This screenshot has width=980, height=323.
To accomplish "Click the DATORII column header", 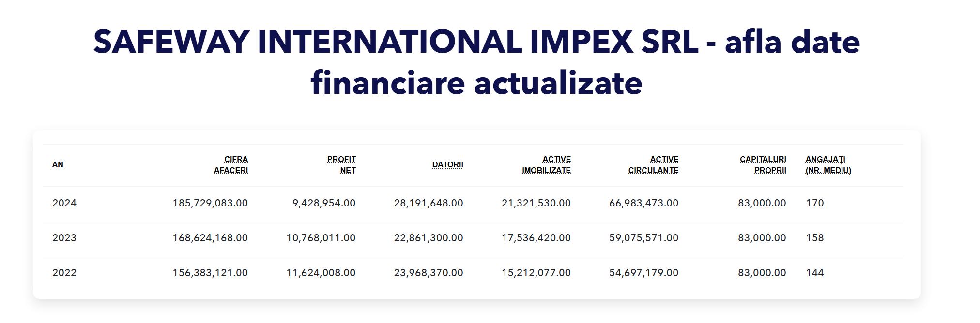I will click(447, 165).
